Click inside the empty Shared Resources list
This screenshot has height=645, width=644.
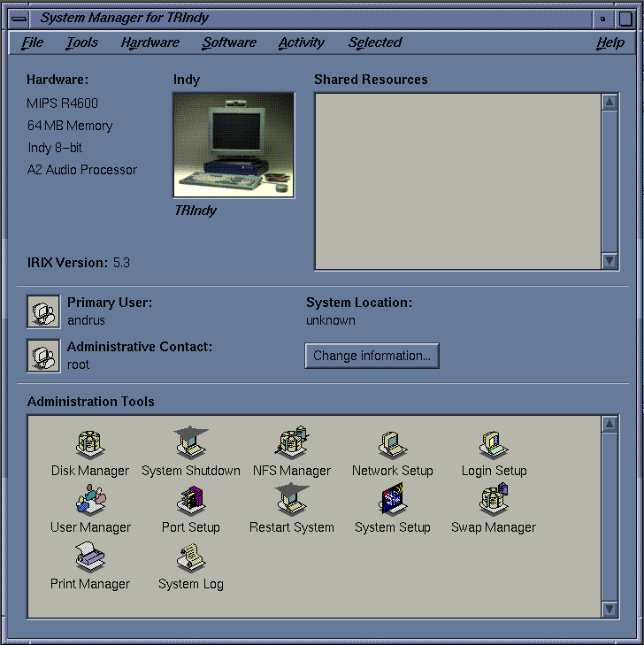457,181
